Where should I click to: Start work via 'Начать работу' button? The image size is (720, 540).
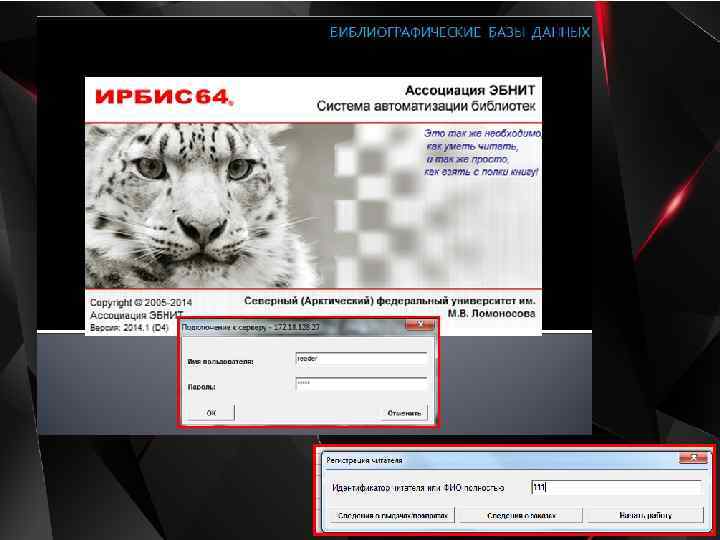[645, 516]
